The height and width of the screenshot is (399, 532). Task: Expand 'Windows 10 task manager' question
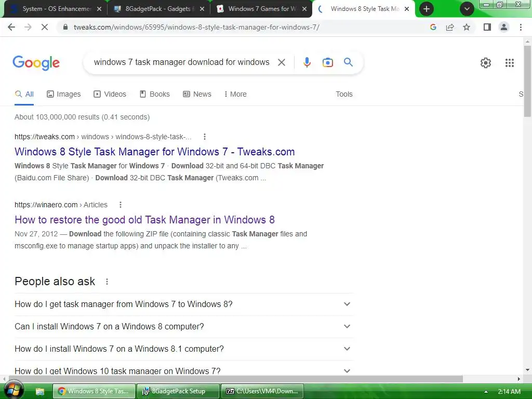(184, 370)
